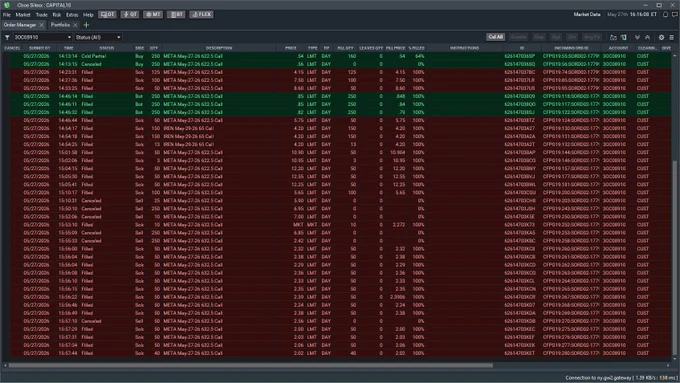Click the vertical scrollbar thumb
680x383 pixels.
[x=674, y=259]
